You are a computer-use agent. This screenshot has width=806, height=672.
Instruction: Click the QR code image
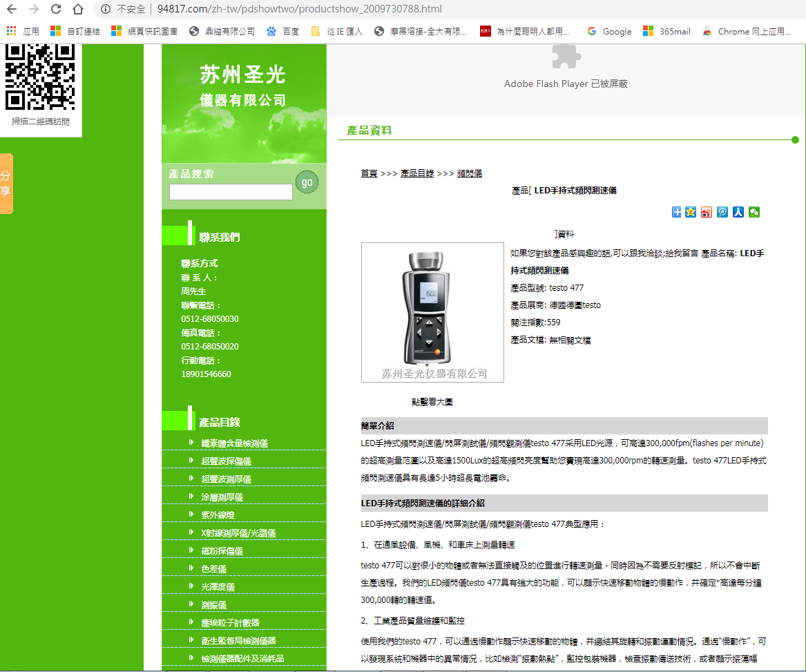coord(40,77)
